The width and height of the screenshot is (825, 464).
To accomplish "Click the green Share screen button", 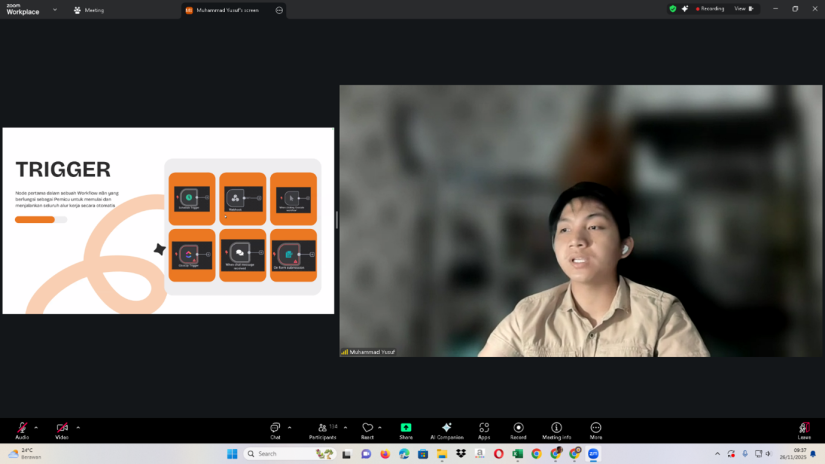I will pyautogui.click(x=406, y=428).
